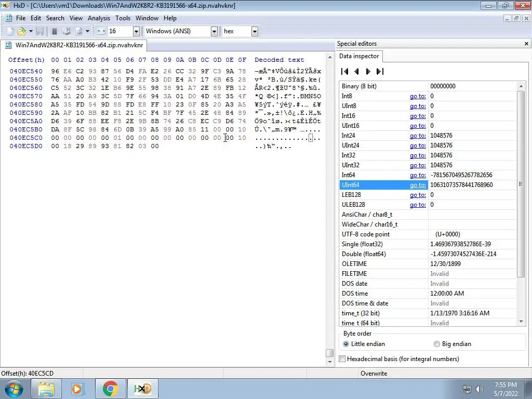Click go to link for ULEB128

click(x=418, y=205)
